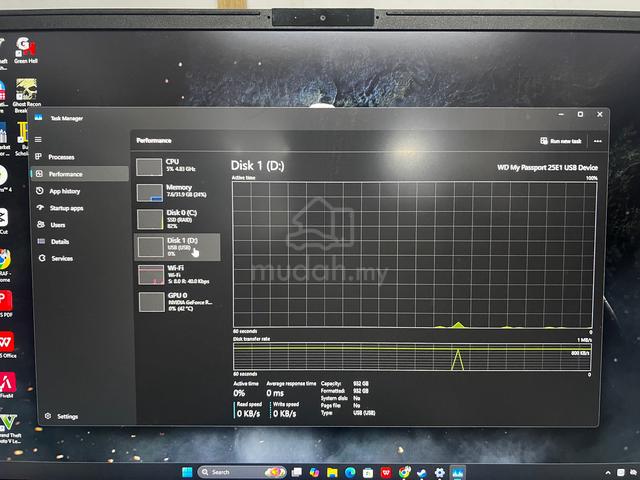Open File Explorer from the taskbar
This screenshot has height=480, width=640.
pyautogui.click(x=332, y=472)
